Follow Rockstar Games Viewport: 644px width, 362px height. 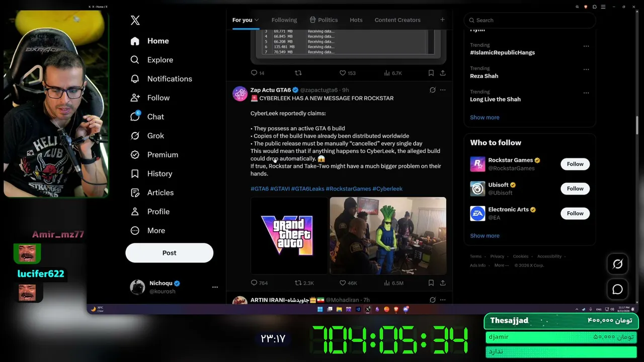[x=575, y=164]
